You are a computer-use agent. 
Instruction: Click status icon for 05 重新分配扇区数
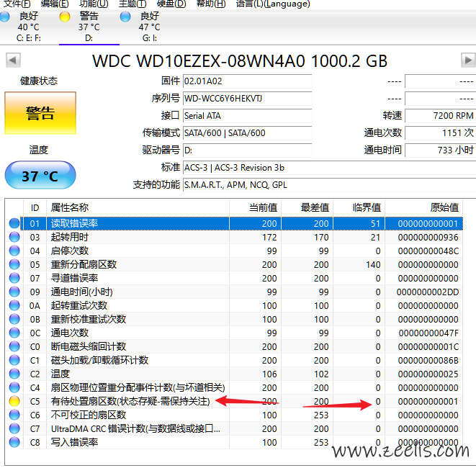point(14,264)
